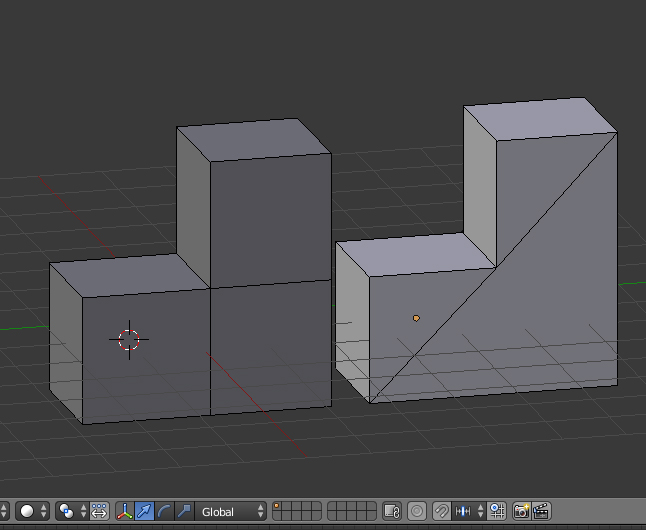Toggle snap magnet during transform
The height and width of the screenshot is (530, 646).
(442, 511)
